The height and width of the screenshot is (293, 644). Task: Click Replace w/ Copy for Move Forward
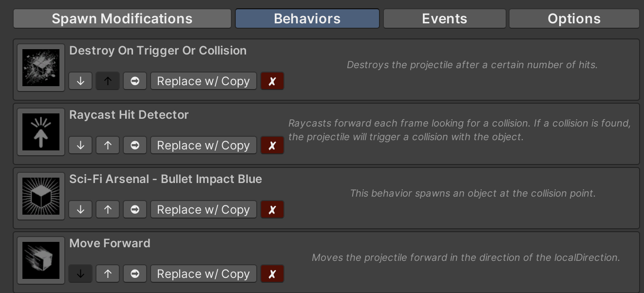(x=203, y=274)
